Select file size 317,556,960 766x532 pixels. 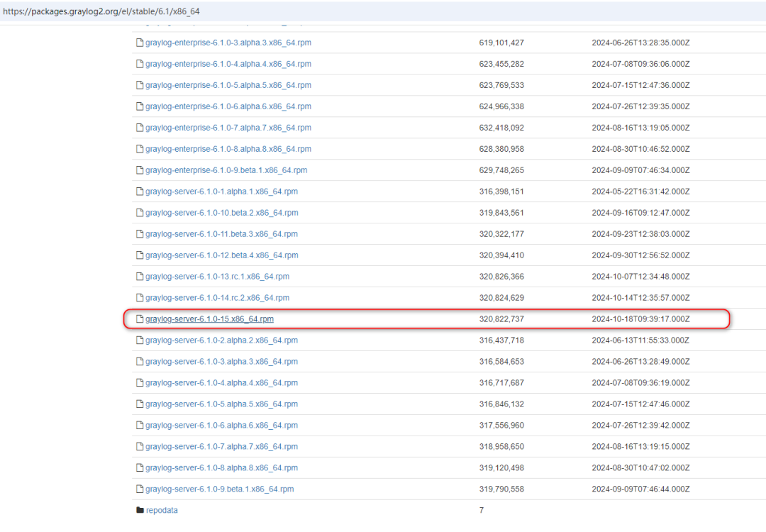(x=501, y=425)
